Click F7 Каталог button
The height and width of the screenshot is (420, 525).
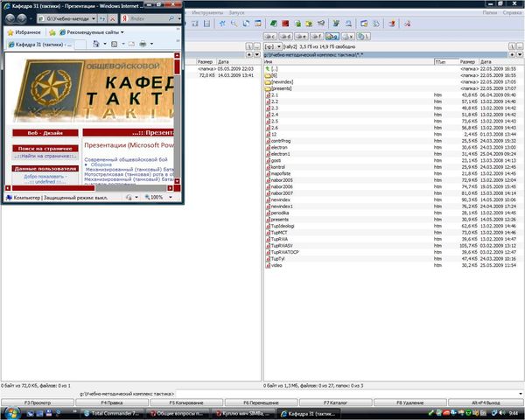click(x=335, y=402)
